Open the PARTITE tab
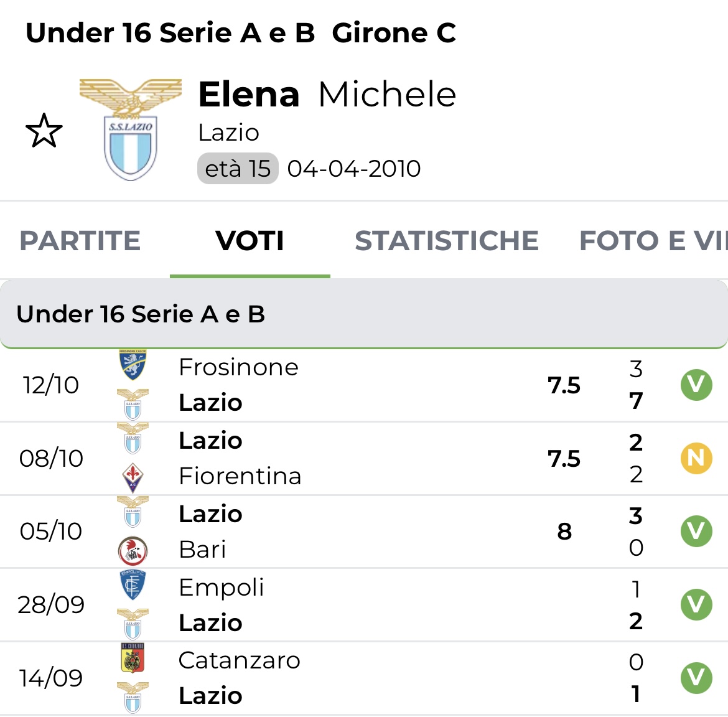The width and height of the screenshot is (728, 717). click(x=80, y=241)
